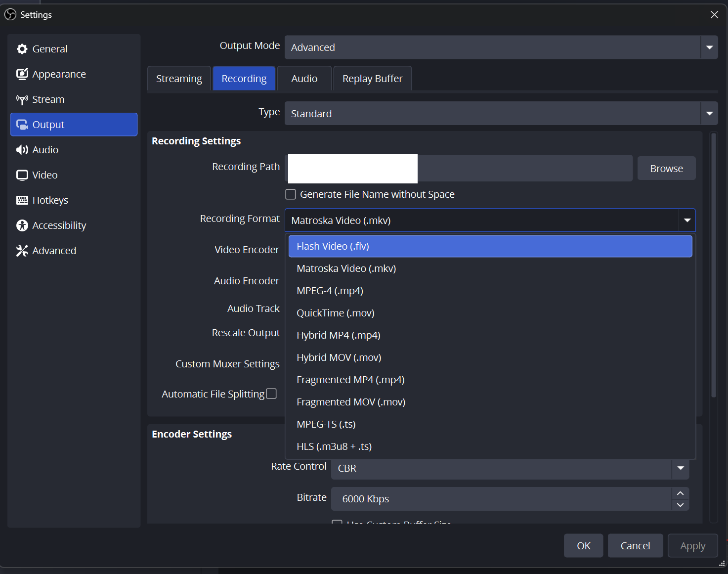The width and height of the screenshot is (728, 574).
Task: Expand the recording Type dropdown
Action: point(501,114)
